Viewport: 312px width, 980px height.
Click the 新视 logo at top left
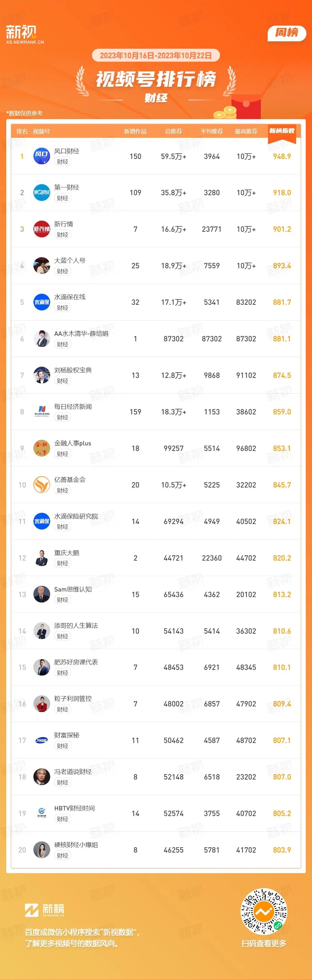click(x=25, y=35)
